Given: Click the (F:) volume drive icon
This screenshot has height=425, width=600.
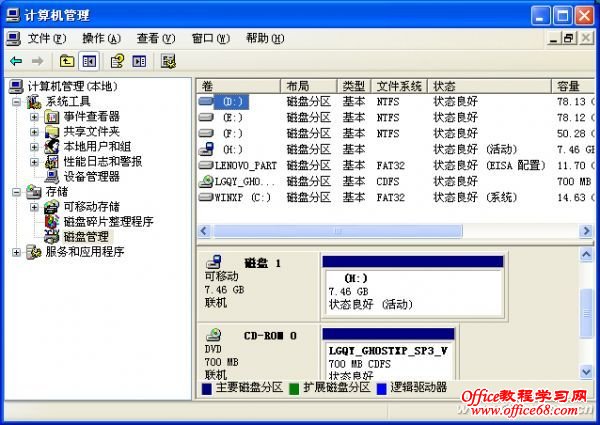Looking at the screenshot, I should (206, 133).
